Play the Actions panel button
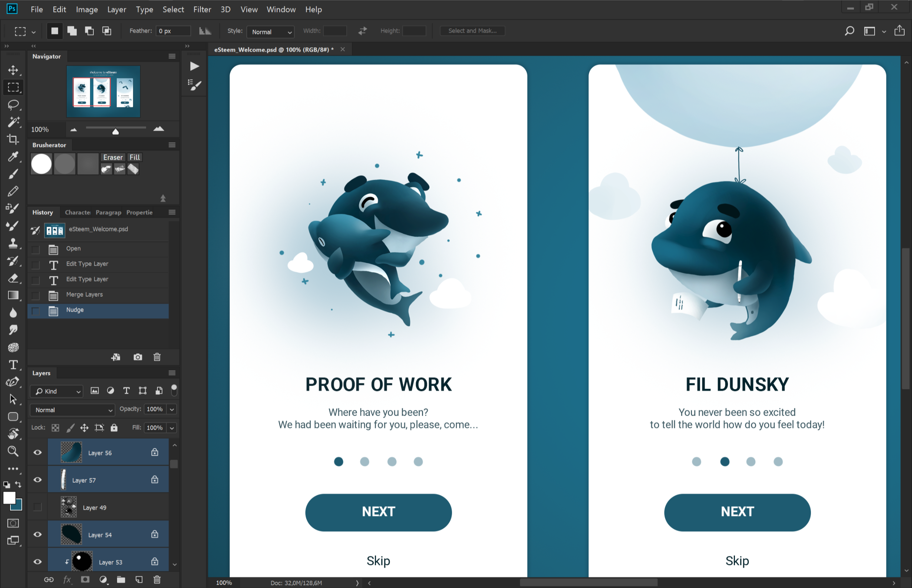 194,66
